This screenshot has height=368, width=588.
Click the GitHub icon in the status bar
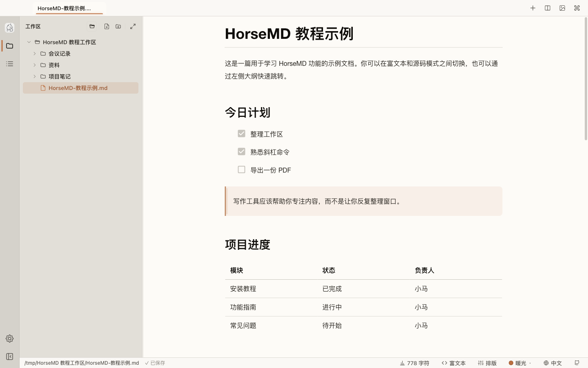577,363
